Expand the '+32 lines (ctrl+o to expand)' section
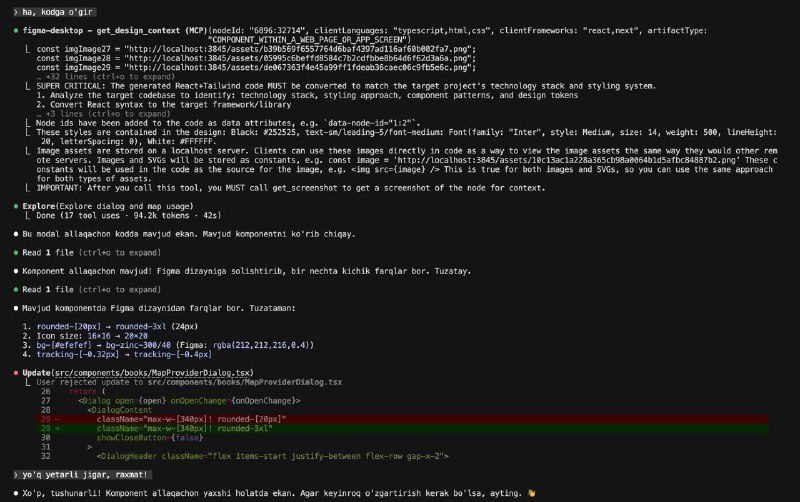The image size is (800, 502). (x=106, y=77)
